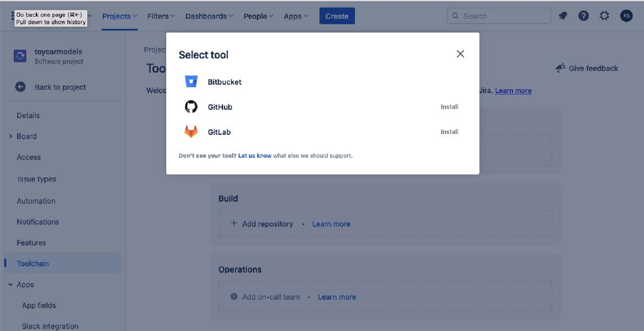This screenshot has height=331, width=644.
Task: Click the GitLab fox icon
Action: (x=191, y=131)
